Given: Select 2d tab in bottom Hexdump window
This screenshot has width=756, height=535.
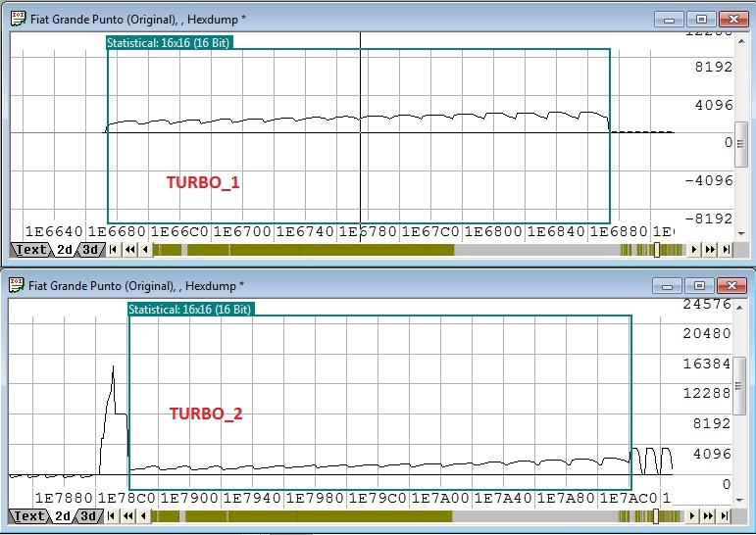Looking at the screenshot, I should [63, 516].
